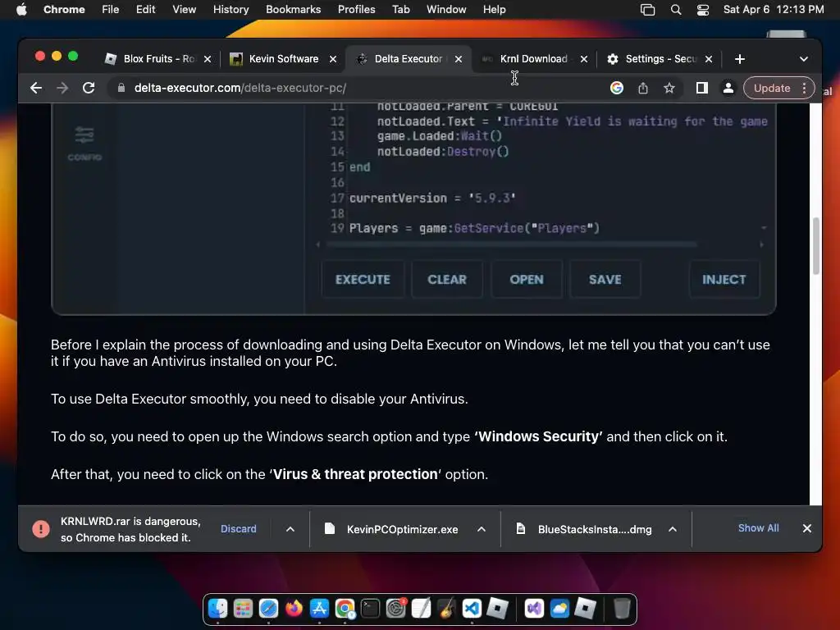Open the History menu
The height and width of the screenshot is (630, 840).
(231, 10)
